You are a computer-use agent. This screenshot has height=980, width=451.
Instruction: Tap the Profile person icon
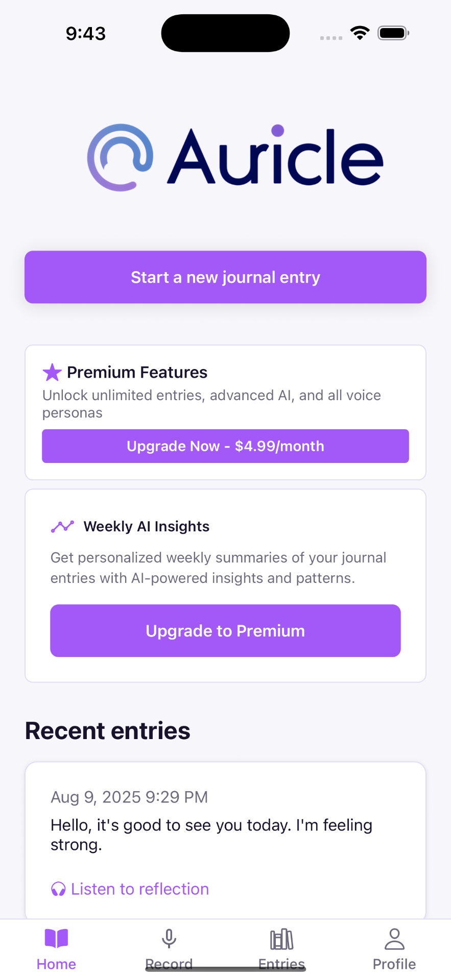point(394,939)
